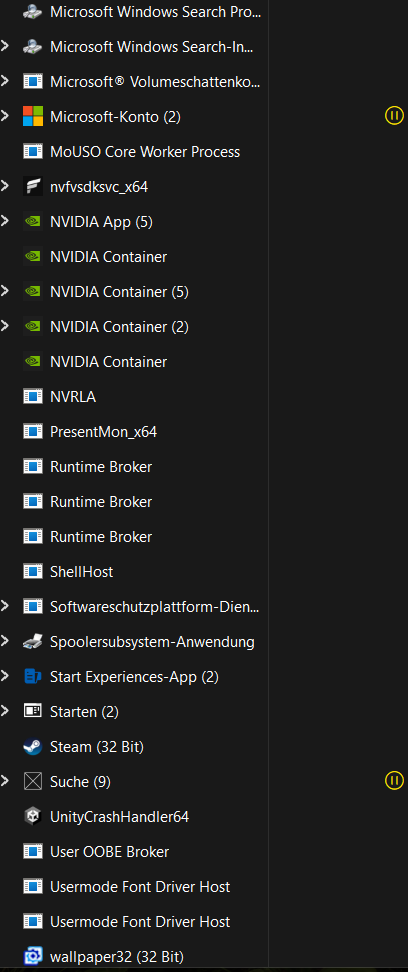
Task: Select the NVIDIA Container (2) label
Action: click(x=119, y=327)
